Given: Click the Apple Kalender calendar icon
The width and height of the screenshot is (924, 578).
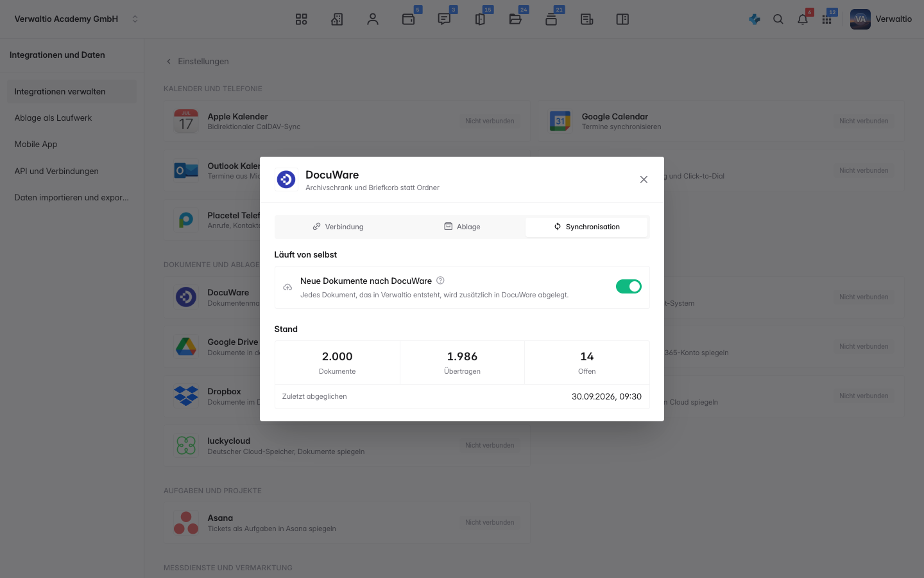Looking at the screenshot, I should tap(186, 121).
